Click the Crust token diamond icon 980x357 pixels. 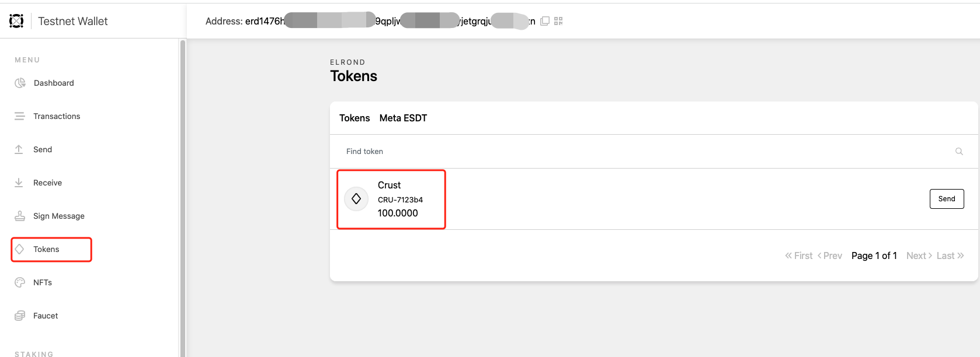pyautogui.click(x=356, y=199)
